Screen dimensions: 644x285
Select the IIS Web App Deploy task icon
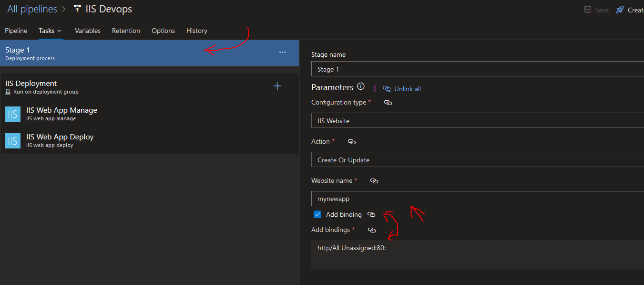click(12, 141)
